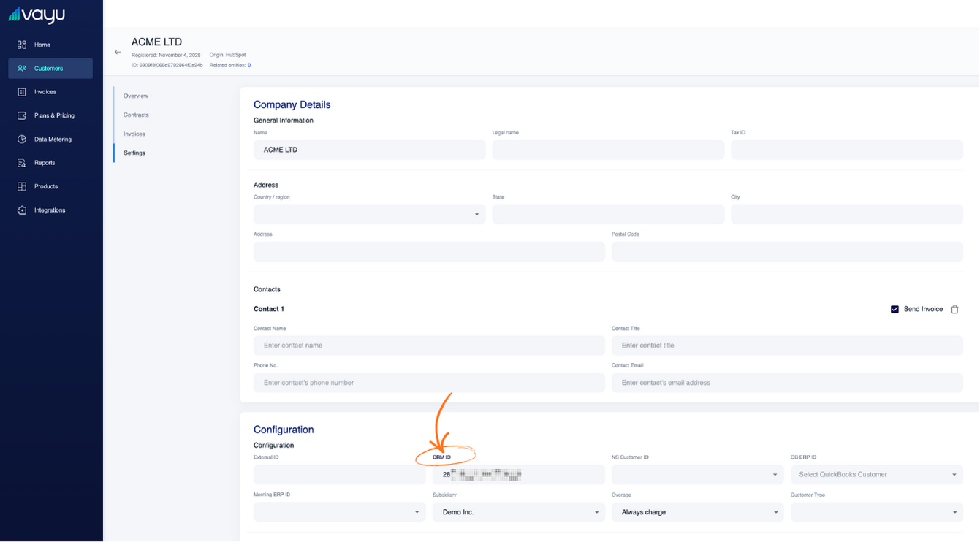
Task: Navigate to Integrations in the sidebar
Action: (48, 210)
